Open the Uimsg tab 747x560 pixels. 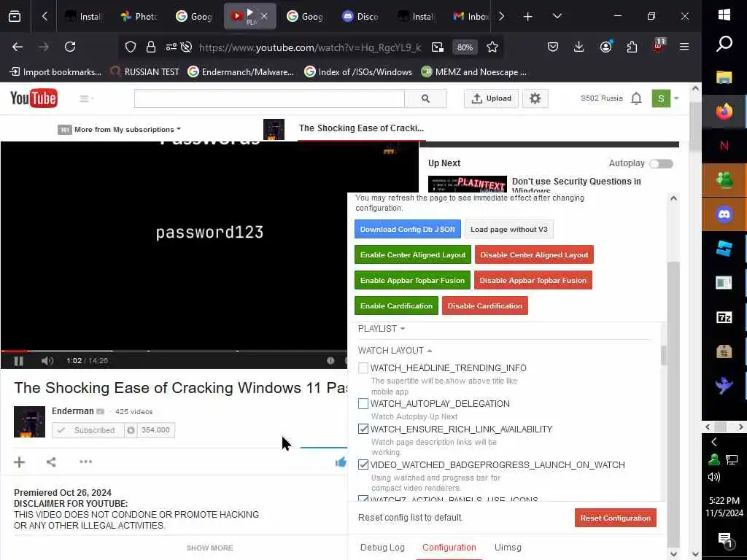pos(508,548)
